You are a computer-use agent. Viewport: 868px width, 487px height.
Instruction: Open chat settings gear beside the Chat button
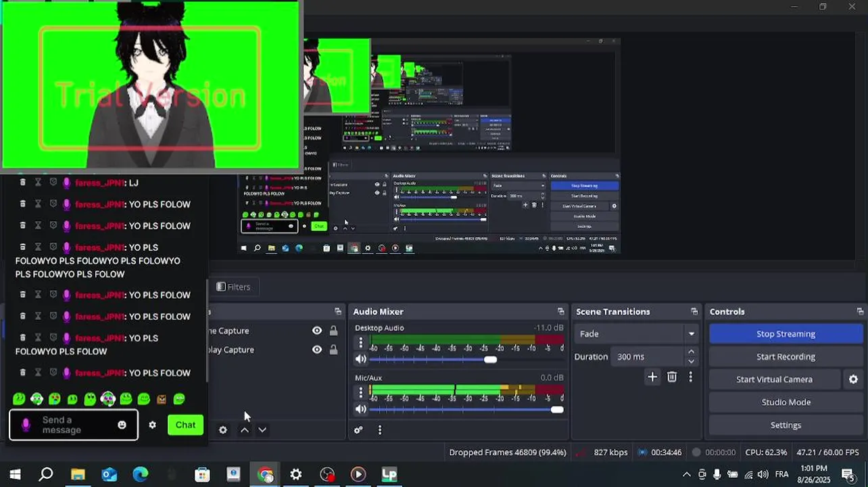tap(152, 425)
